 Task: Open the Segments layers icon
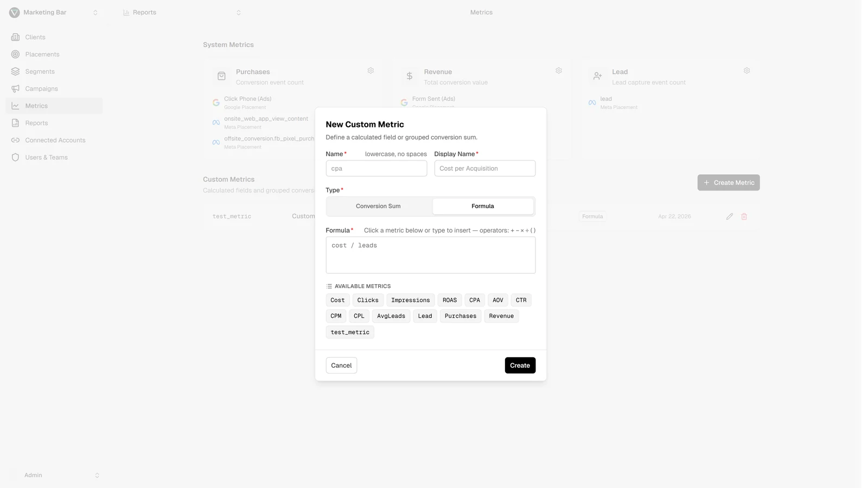[x=15, y=72]
